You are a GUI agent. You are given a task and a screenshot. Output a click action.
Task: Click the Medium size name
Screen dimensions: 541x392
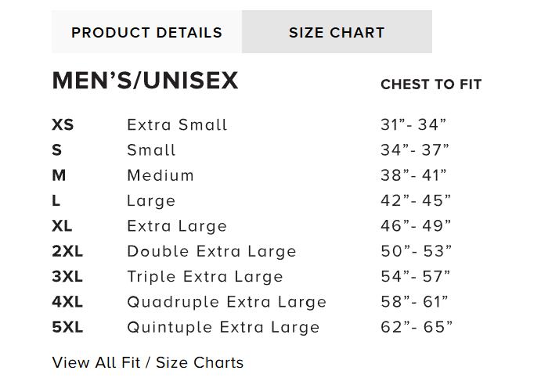(160, 175)
